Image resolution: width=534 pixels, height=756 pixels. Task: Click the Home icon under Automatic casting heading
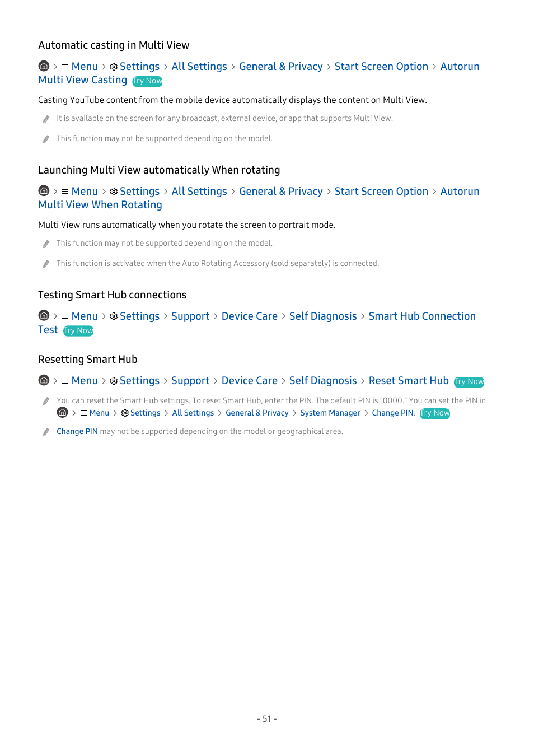[x=44, y=66]
